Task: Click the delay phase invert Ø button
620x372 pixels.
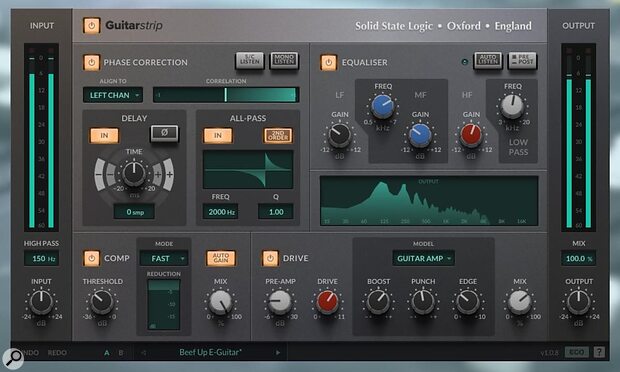Action: click(x=164, y=134)
